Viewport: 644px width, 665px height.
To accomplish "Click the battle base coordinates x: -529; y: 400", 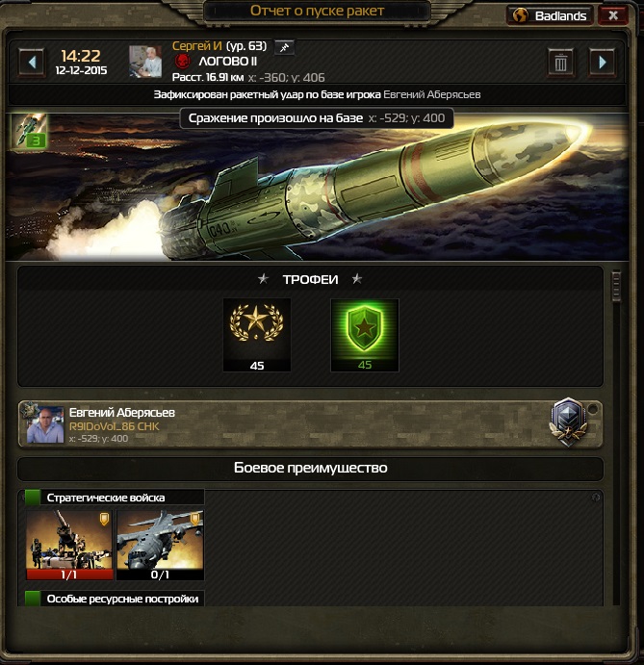I will click(x=406, y=118).
